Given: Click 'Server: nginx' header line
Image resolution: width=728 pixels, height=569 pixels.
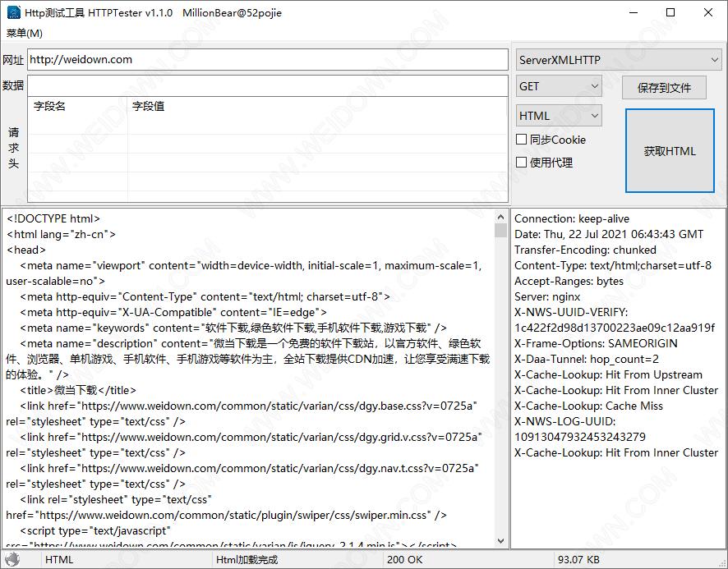Looking at the screenshot, I should coord(547,296).
